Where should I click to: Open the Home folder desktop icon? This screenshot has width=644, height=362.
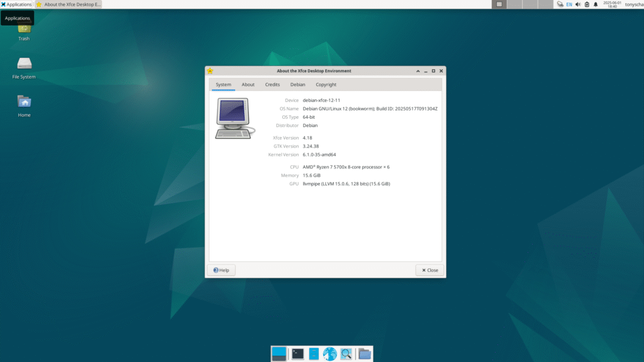(25, 106)
